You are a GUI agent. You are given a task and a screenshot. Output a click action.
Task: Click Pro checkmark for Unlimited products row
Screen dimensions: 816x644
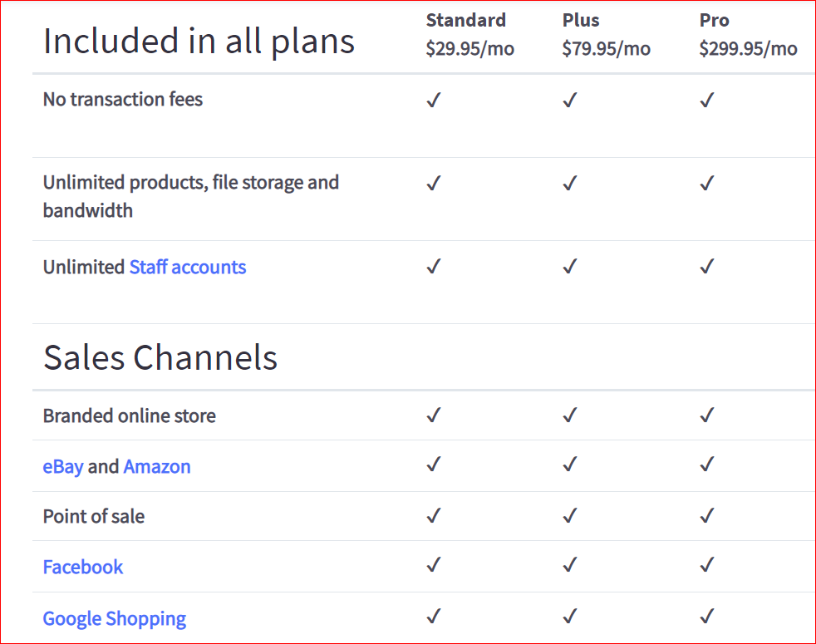pos(707,184)
